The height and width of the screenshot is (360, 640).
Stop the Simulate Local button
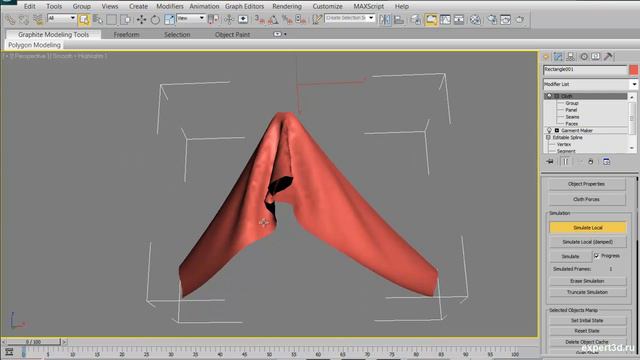tap(588, 227)
